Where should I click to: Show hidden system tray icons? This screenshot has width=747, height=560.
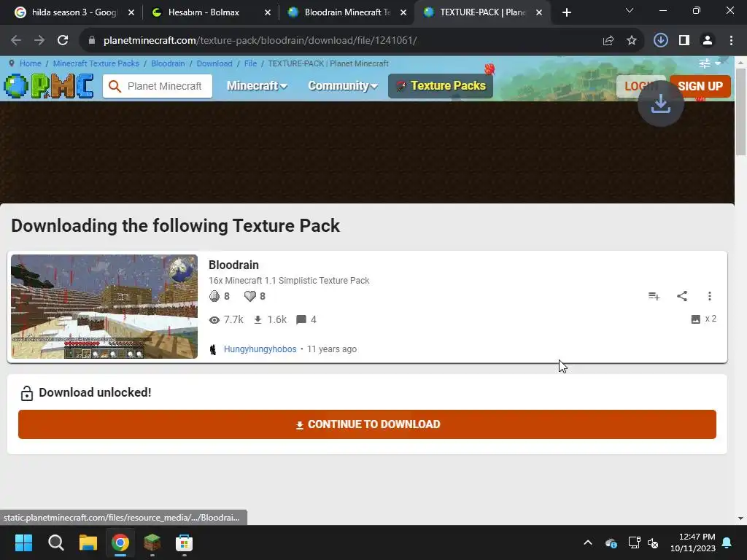pyautogui.click(x=588, y=542)
